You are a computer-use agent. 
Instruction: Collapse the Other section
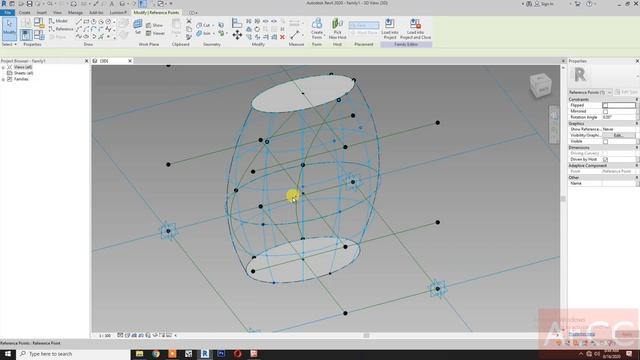[x=636, y=177]
